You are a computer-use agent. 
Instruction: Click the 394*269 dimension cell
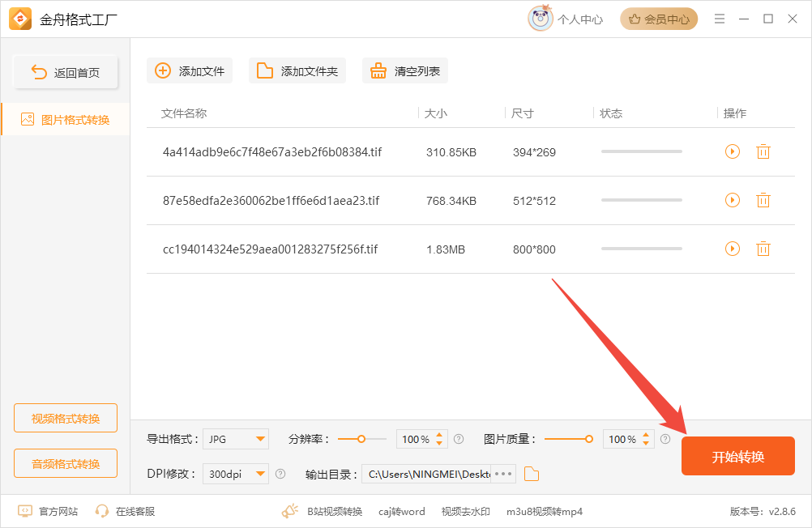(x=534, y=152)
